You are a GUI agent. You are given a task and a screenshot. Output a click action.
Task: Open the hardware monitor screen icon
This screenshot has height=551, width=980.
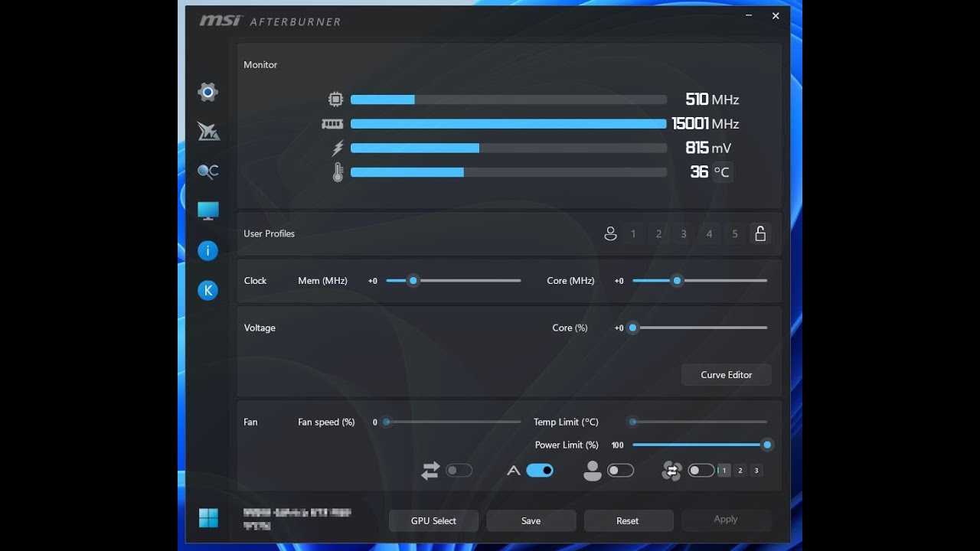(x=208, y=211)
